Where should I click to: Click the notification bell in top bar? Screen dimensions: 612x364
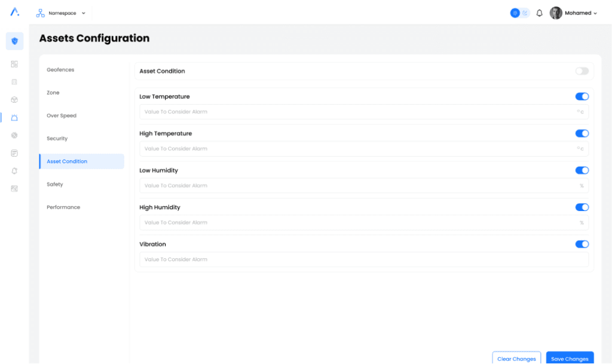pyautogui.click(x=539, y=13)
